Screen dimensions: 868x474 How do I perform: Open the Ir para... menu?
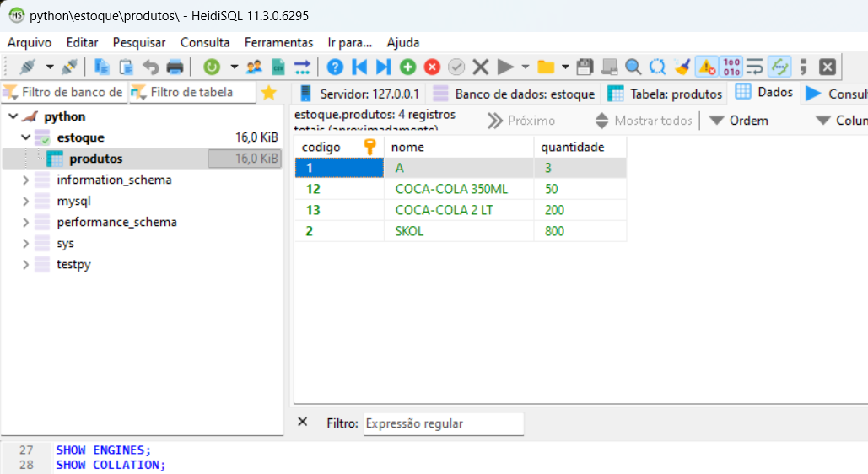click(x=349, y=43)
